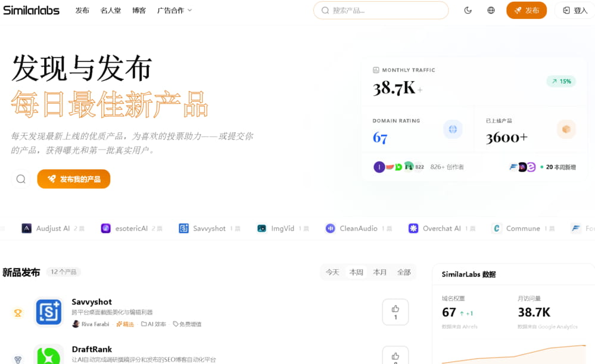This screenshot has height=364, width=595.
Task: Open esotericAI in the ticker
Action: click(x=131, y=229)
